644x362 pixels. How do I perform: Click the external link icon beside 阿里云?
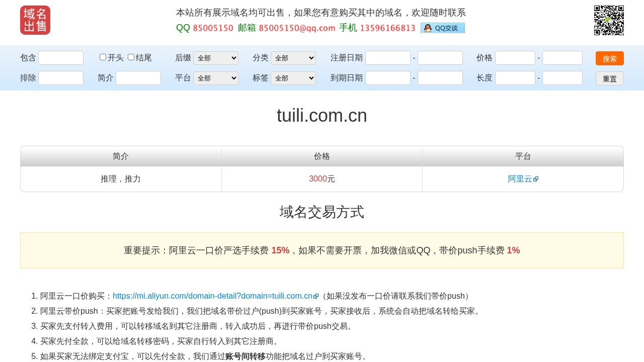point(536,178)
